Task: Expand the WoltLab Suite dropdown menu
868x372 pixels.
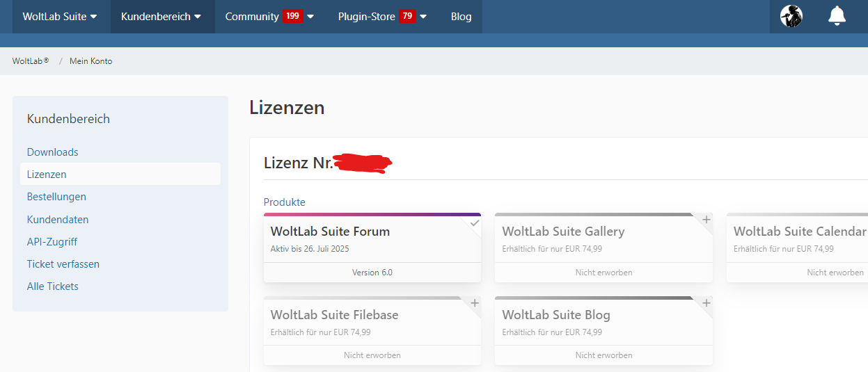Action: (x=60, y=16)
